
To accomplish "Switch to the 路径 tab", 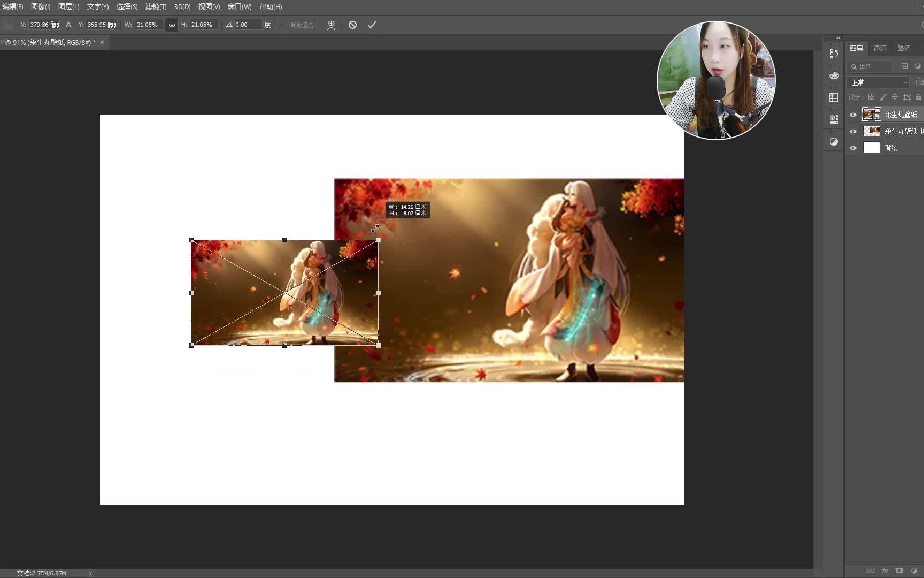I will [x=904, y=48].
